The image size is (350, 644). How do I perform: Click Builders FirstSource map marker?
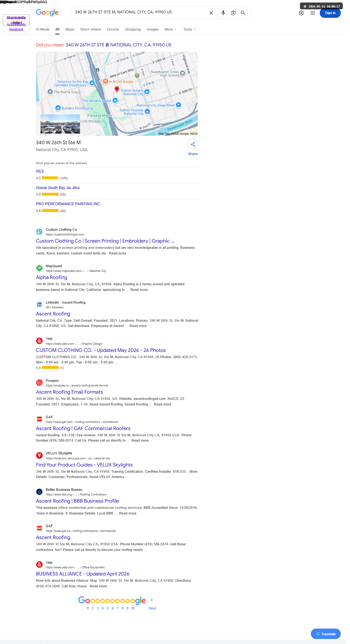coord(58,108)
